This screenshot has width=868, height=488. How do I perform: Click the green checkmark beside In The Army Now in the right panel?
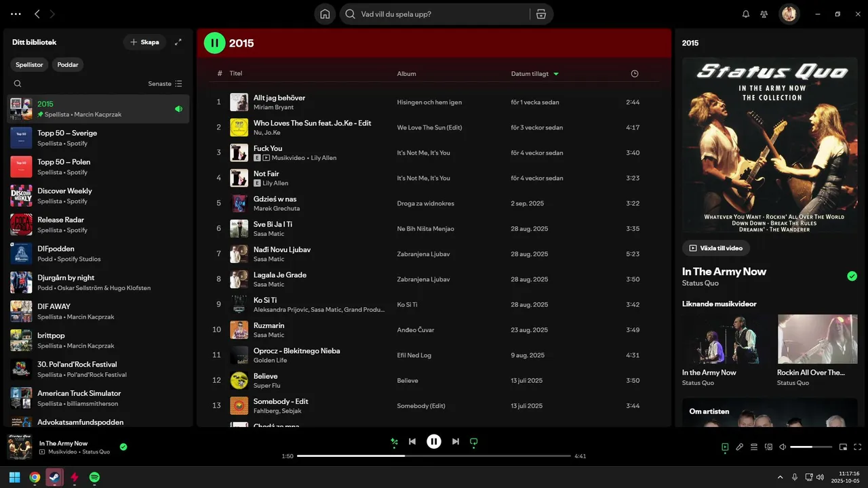pos(852,276)
